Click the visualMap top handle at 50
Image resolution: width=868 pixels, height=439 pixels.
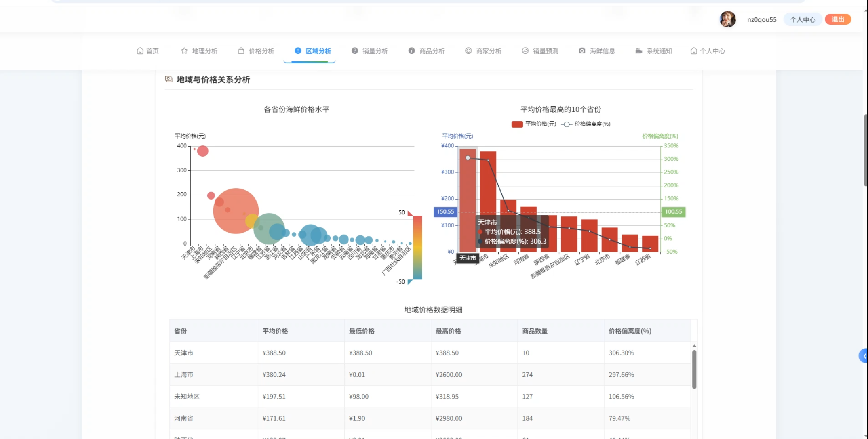[x=410, y=213]
